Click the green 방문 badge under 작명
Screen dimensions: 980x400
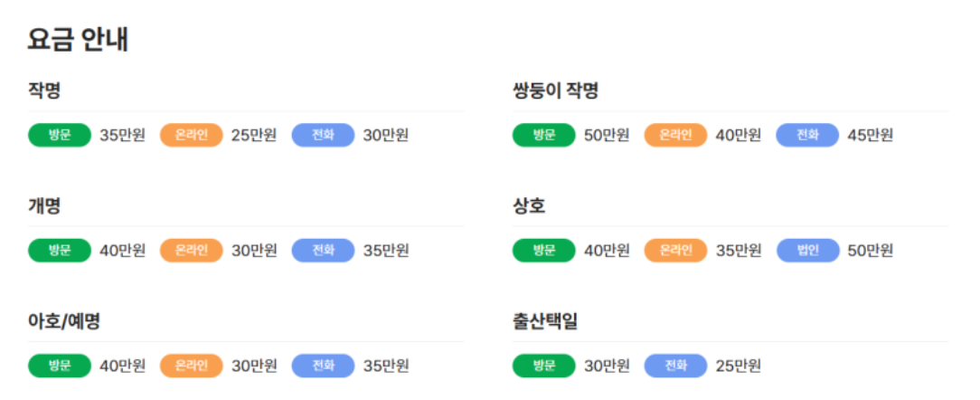pos(60,135)
